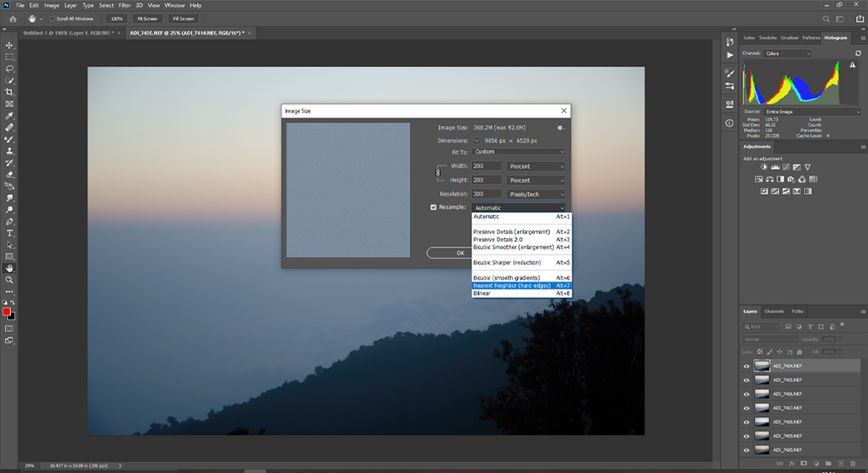Hide layer ADI_7418.NEF with eye icon

pos(746,422)
